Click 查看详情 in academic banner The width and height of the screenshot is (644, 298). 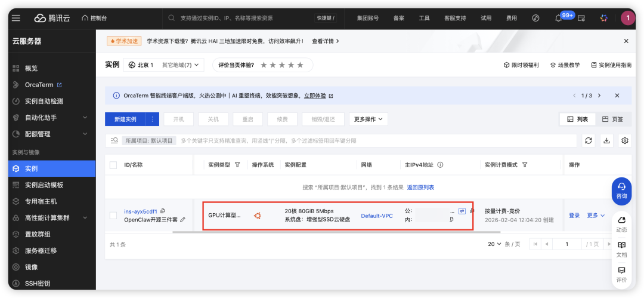(326, 41)
